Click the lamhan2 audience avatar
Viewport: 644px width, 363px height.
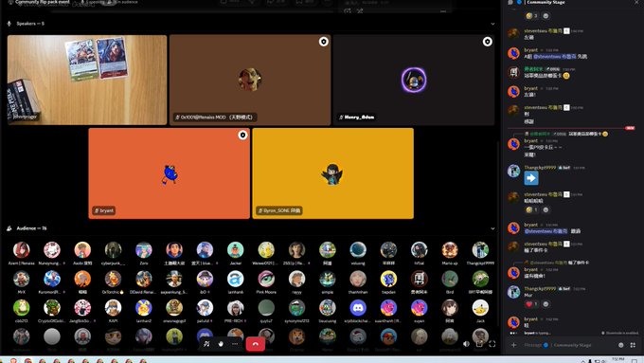[x=144, y=308]
